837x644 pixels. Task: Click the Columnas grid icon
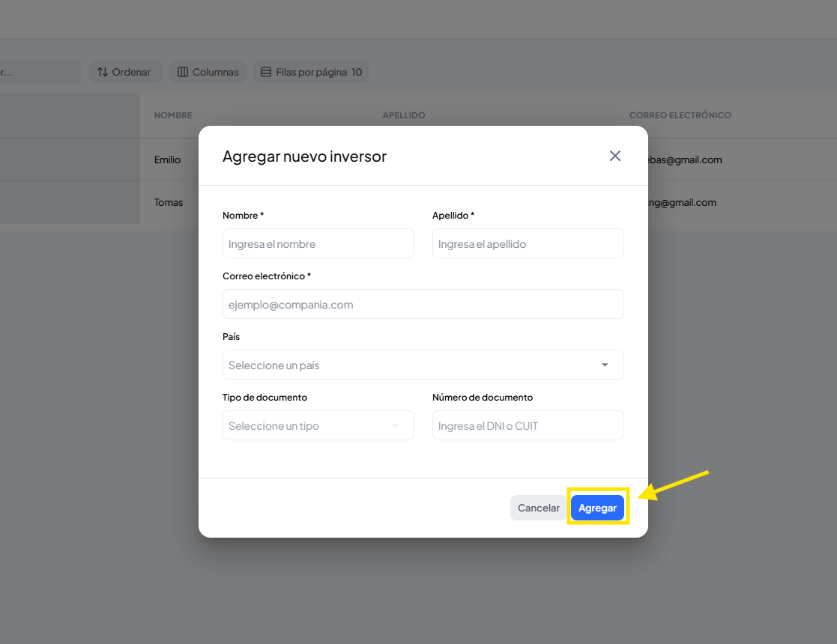coord(183,72)
